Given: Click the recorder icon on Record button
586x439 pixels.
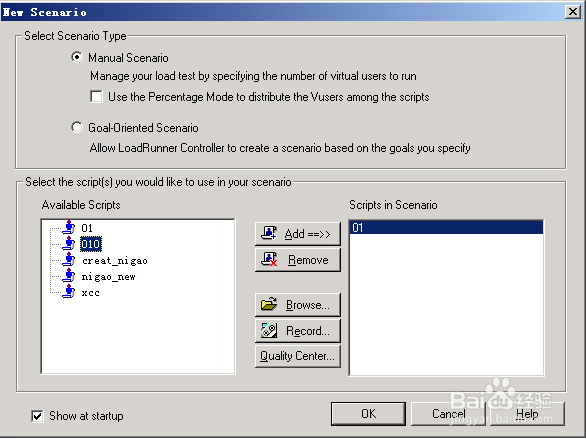Looking at the screenshot, I should click(269, 330).
